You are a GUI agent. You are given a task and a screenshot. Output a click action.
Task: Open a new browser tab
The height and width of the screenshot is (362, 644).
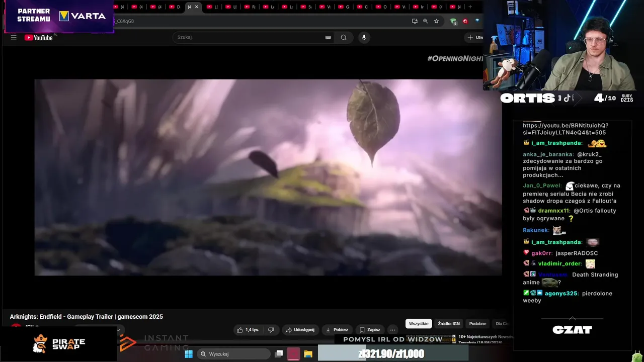click(470, 7)
